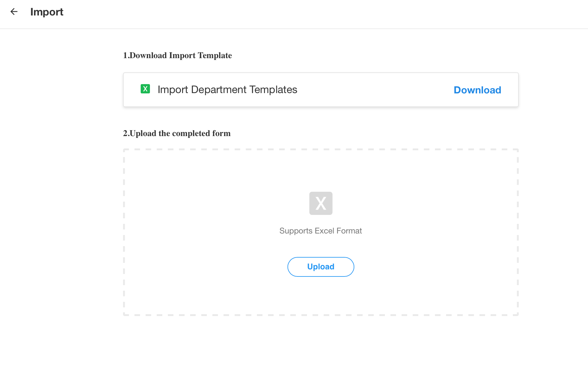Click the green Excel file icon
Viewport: 588px width, 368px height.
[x=145, y=89]
